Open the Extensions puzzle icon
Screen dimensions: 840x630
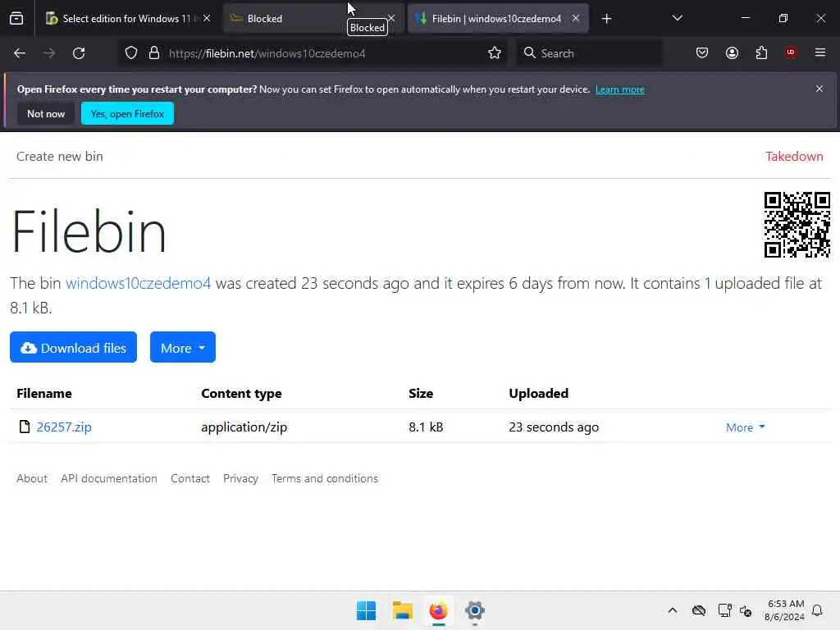[x=761, y=53]
